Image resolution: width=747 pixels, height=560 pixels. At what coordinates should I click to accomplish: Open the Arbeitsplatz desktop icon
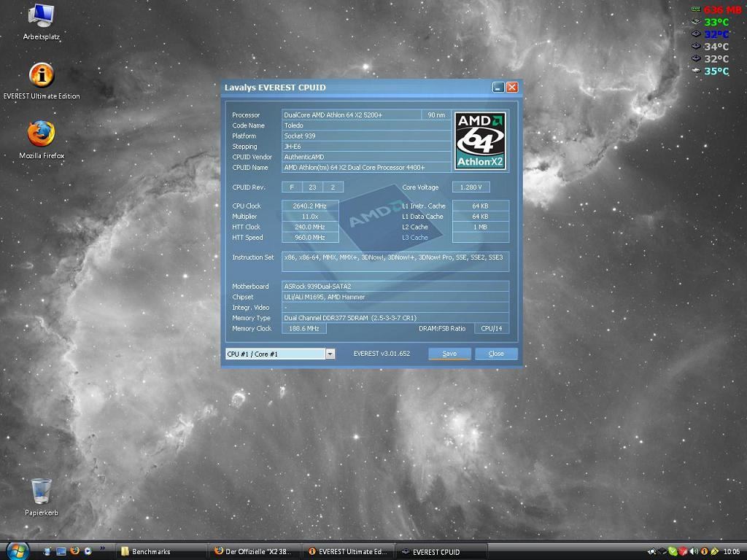click(41, 21)
